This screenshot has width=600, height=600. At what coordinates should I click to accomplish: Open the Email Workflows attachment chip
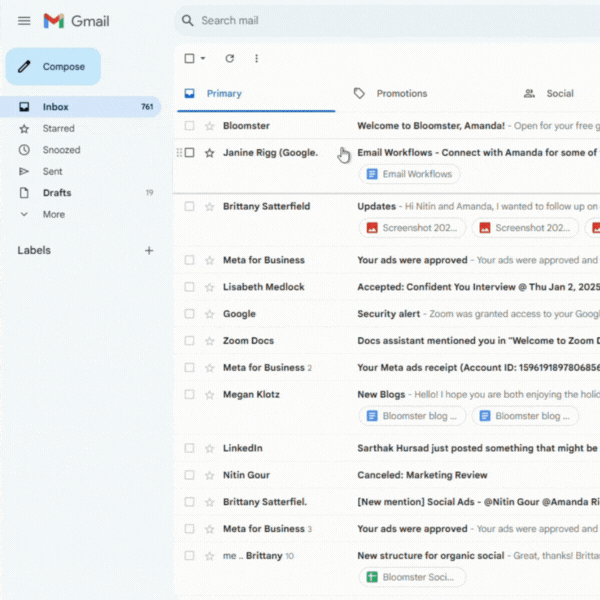409,174
